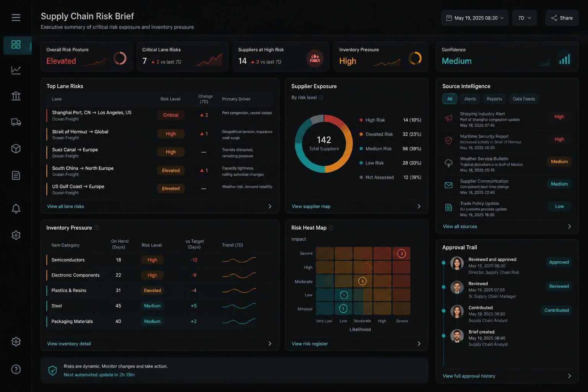Click the info icon beside Risk Heat Map

[331, 228]
